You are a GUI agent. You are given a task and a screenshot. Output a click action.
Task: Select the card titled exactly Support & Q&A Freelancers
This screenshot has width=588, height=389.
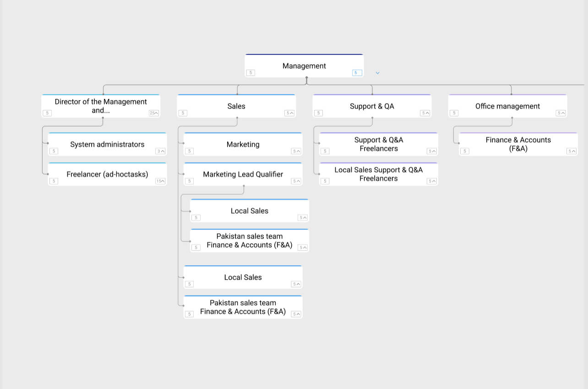click(379, 144)
